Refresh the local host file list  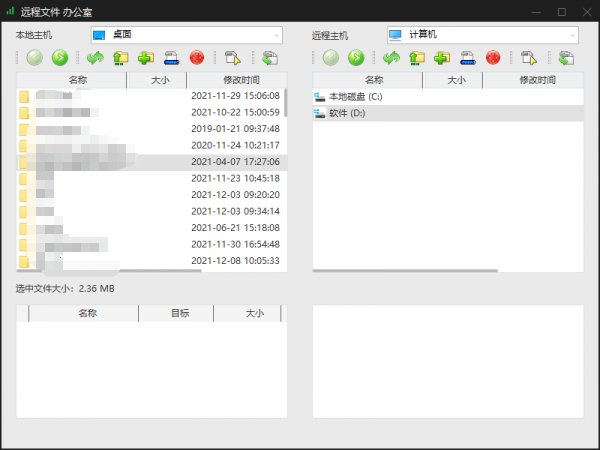click(96, 58)
